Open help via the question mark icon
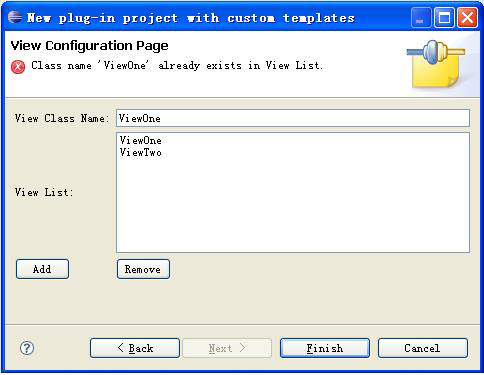484x375 pixels. coord(27,348)
